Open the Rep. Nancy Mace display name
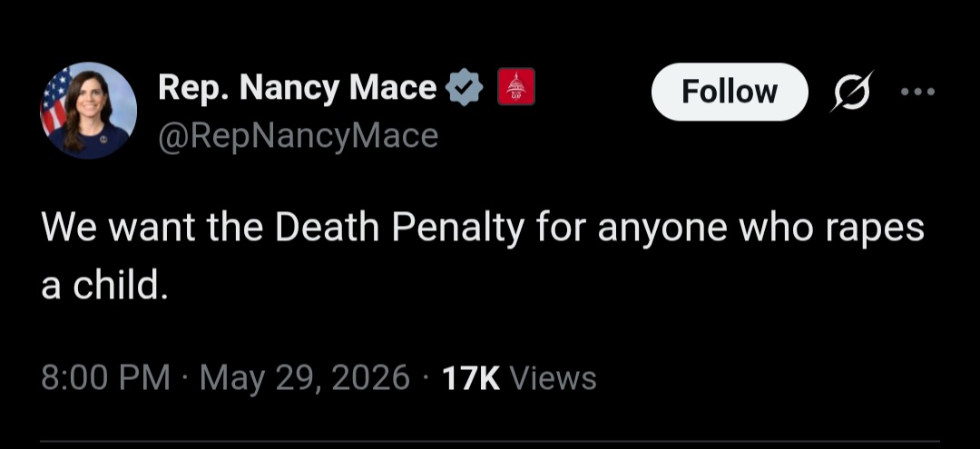The width and height of the screenshot is (980, 449). coord(298,87)
